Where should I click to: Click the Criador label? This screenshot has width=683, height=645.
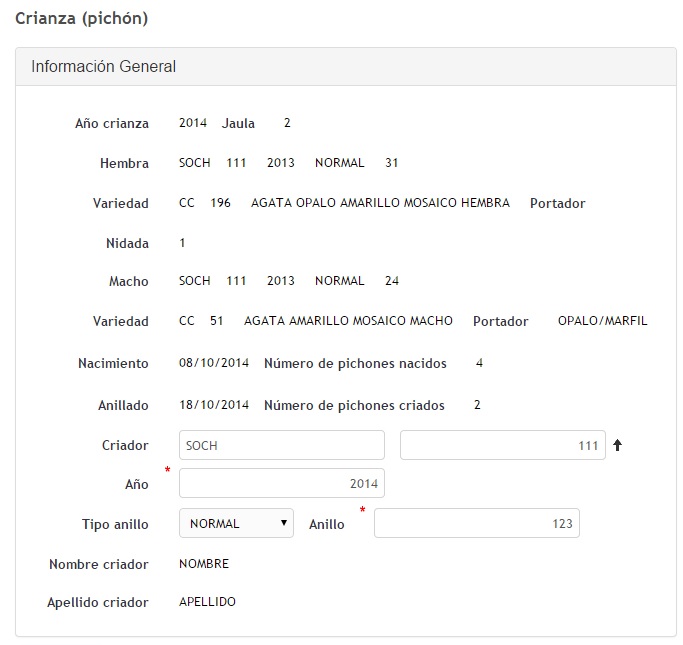click(x=125, y=446)
